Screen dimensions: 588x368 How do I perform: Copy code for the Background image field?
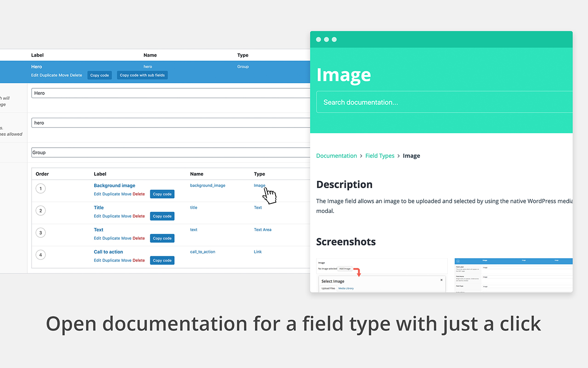click(162, 194)
